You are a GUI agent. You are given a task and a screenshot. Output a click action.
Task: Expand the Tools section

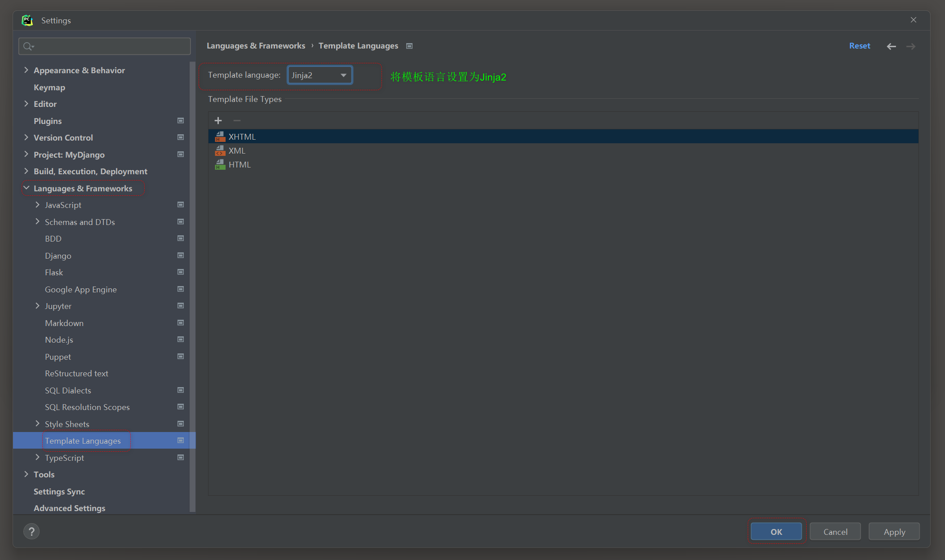pyautogui.click(x=26, y=474)
